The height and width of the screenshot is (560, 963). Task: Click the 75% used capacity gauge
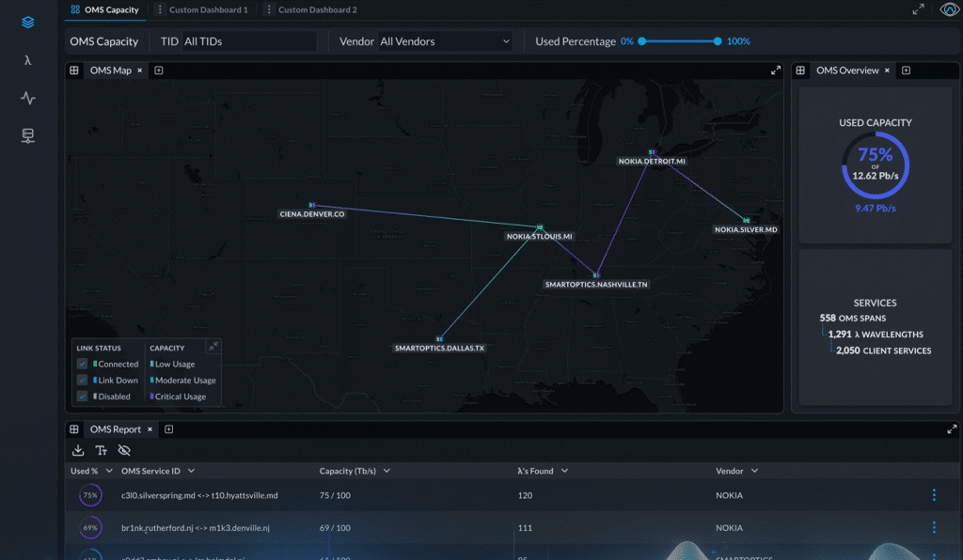[x=876, y=165]
